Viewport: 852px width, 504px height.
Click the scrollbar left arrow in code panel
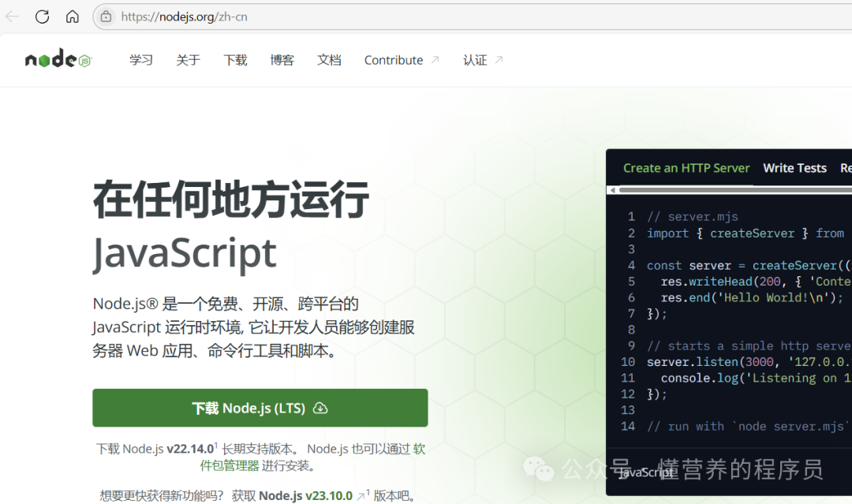[x=613, y=190]
